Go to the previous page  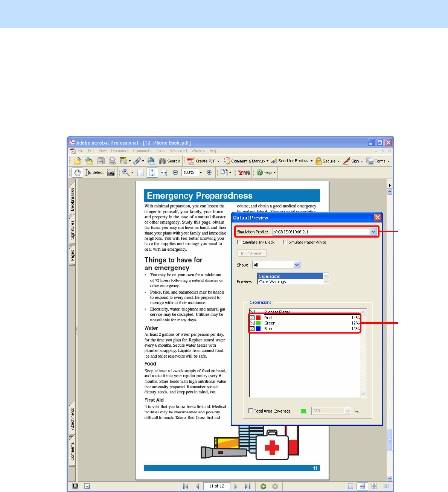point(197,486)
